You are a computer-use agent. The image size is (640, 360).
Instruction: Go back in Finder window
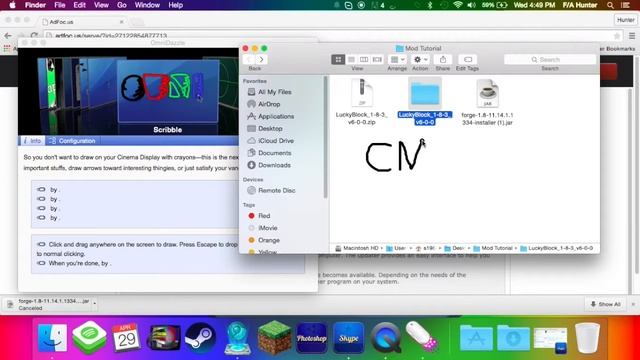pos(249,60)
